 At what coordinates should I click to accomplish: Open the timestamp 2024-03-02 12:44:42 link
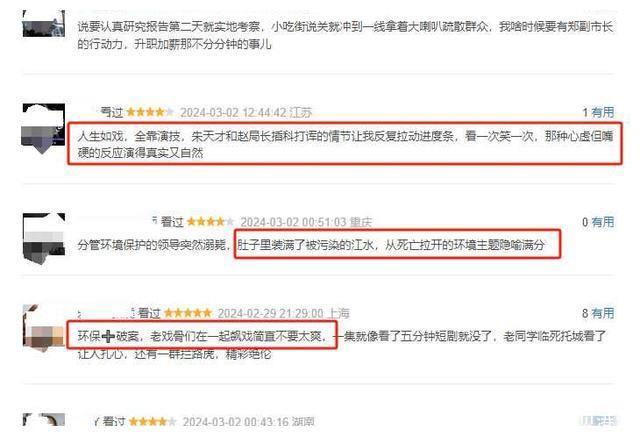(x=233, y=112)
